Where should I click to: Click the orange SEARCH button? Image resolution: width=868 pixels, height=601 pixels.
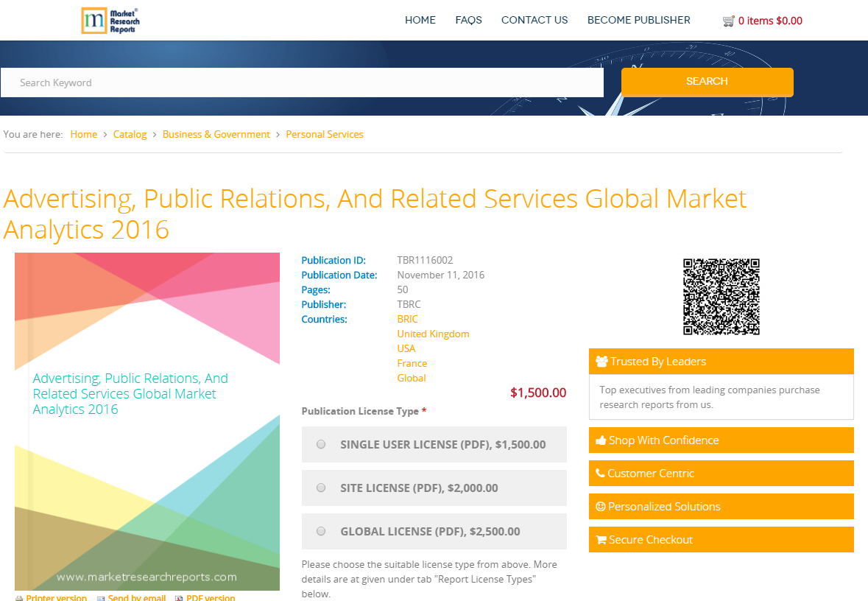coord(706,82)
